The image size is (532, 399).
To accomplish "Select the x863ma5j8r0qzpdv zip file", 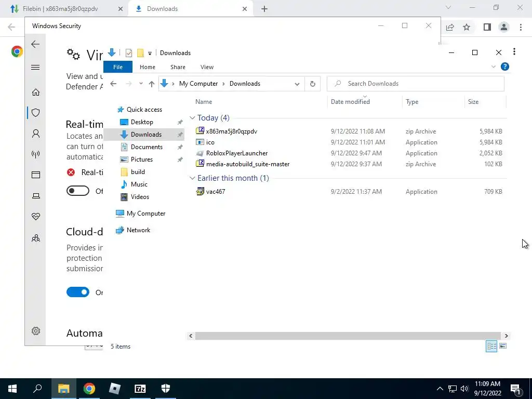I will tap(231, 131).
